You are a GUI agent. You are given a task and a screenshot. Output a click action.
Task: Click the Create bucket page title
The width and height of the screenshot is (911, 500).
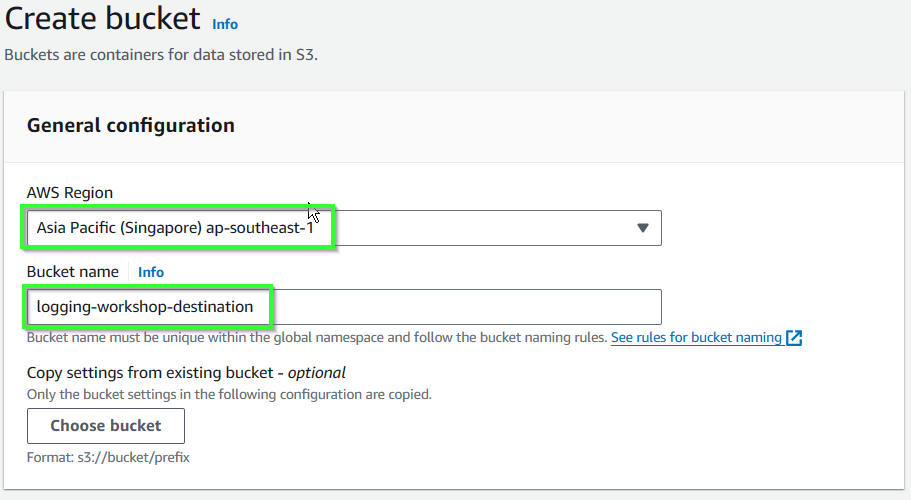pos(102,19)
